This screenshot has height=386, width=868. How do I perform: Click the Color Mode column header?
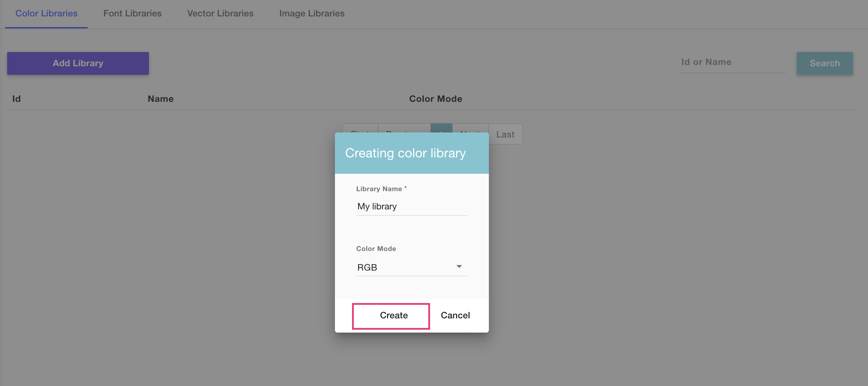[435, 99]
